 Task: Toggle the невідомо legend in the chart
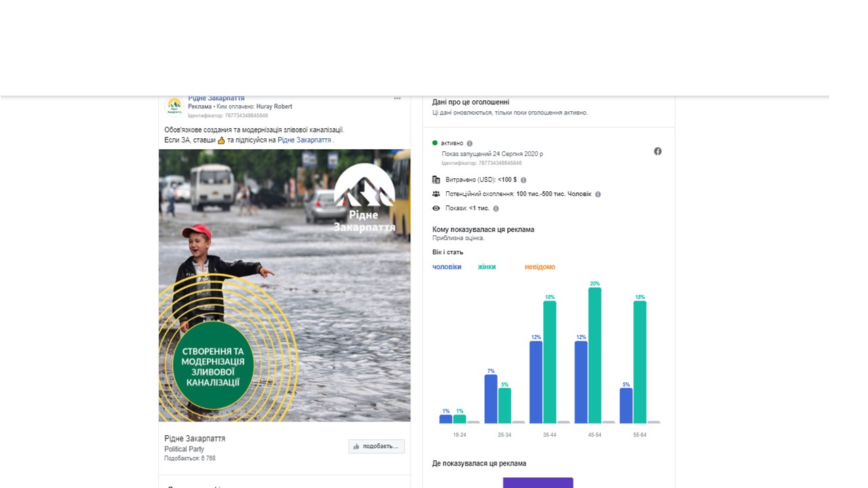click(x=540, y=267)
